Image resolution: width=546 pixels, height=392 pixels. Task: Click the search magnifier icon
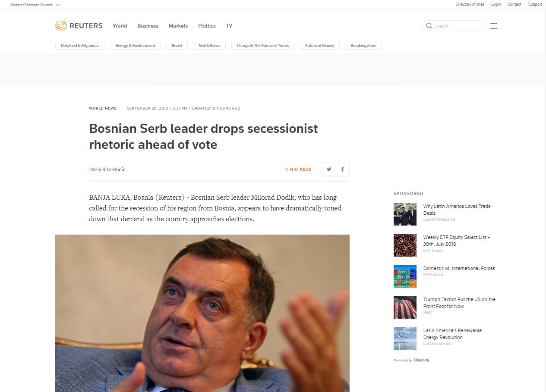click(x=429, y=26)
